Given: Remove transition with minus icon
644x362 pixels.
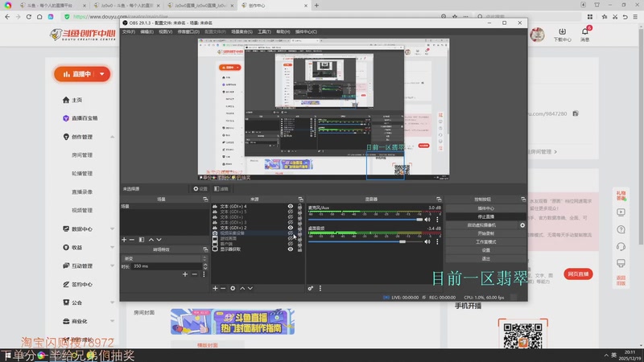Looking at the screenshot, I should point(195,274).
